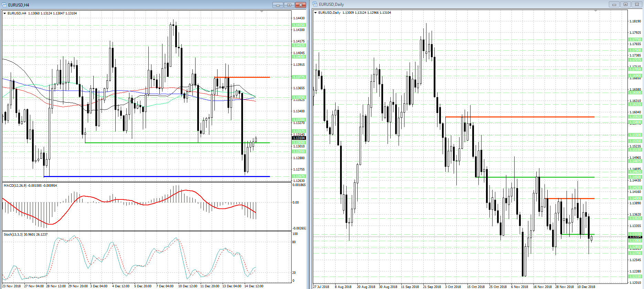Click the 1.16310 price on Daily axis
Image resolution: width=644 pixels, height=289 pixels.
coord(635,101)
